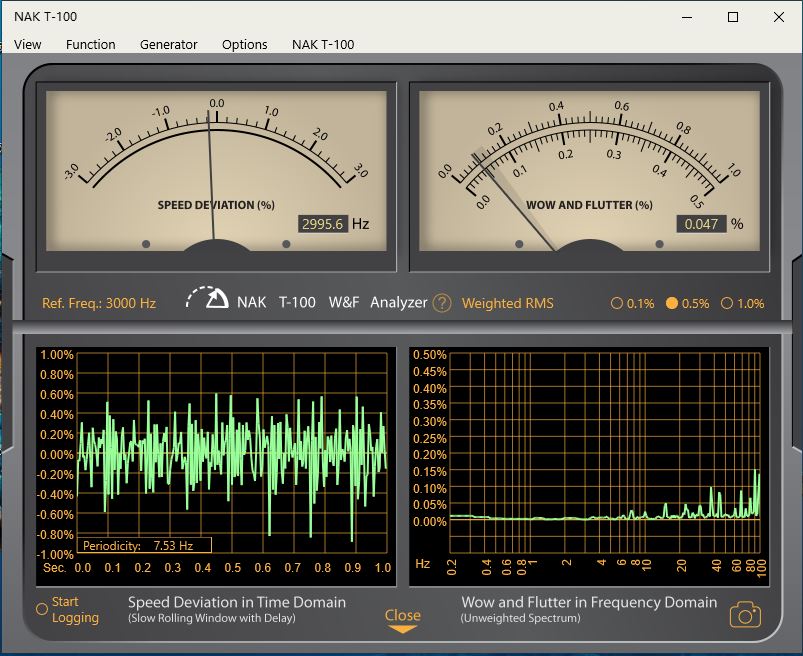
Task: Click the Unweighted Spectrum subtitle
Action: coord(520,618)
